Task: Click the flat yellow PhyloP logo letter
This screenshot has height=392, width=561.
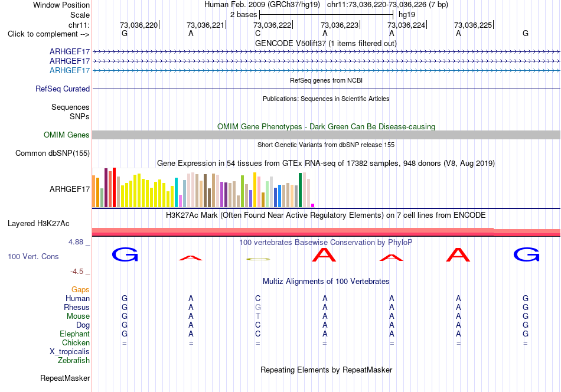Action: 258,259
